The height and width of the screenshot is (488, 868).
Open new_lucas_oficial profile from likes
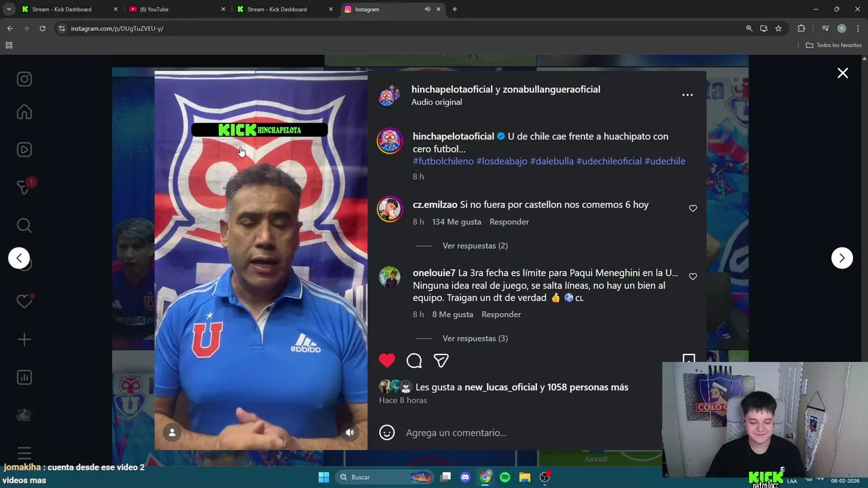(x=500, y=387)
